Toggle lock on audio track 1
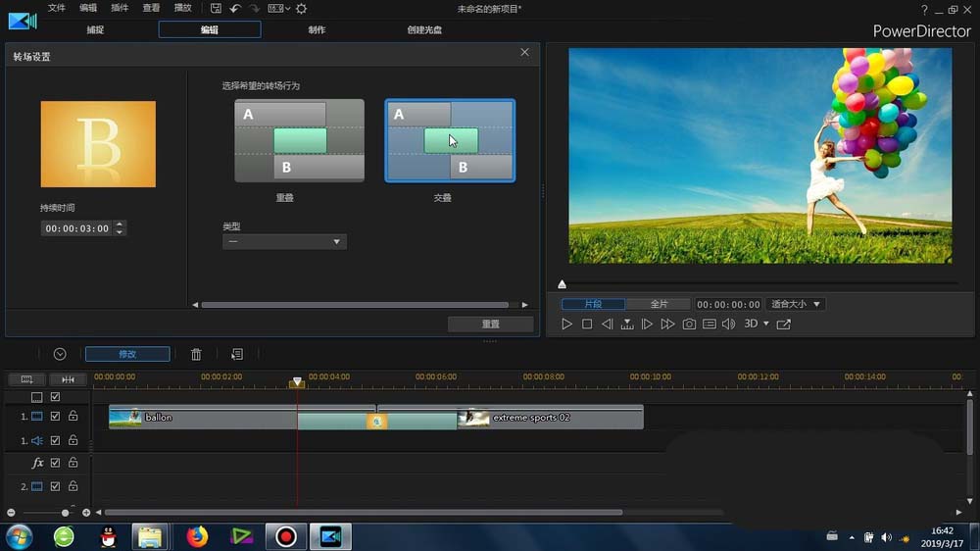980x551 pixels. (73, 441)
